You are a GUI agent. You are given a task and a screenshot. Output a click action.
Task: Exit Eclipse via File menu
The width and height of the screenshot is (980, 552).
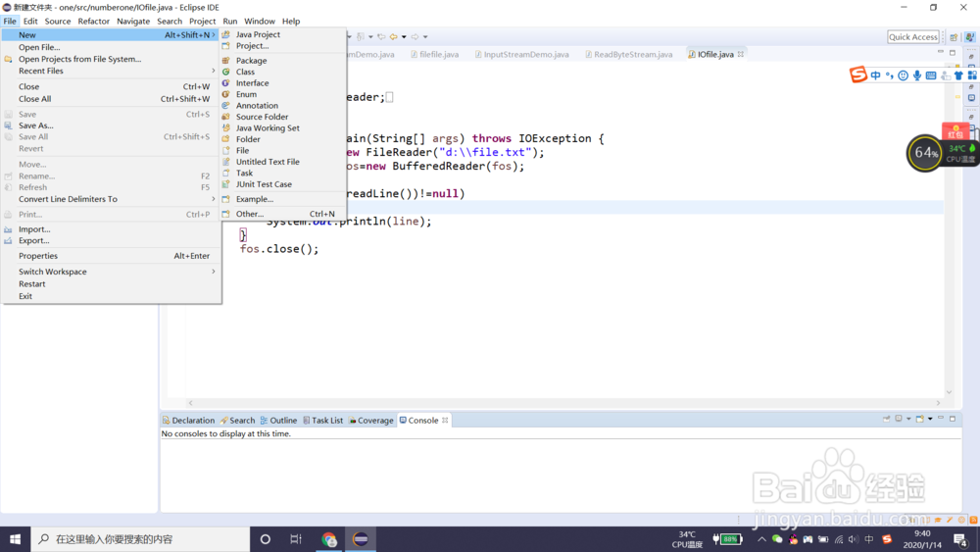112,296
